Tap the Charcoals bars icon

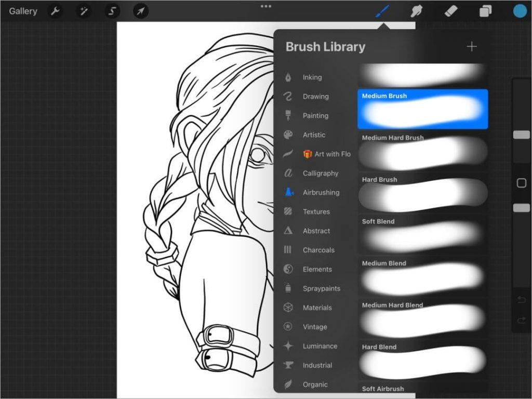click(x=288, y=250)
